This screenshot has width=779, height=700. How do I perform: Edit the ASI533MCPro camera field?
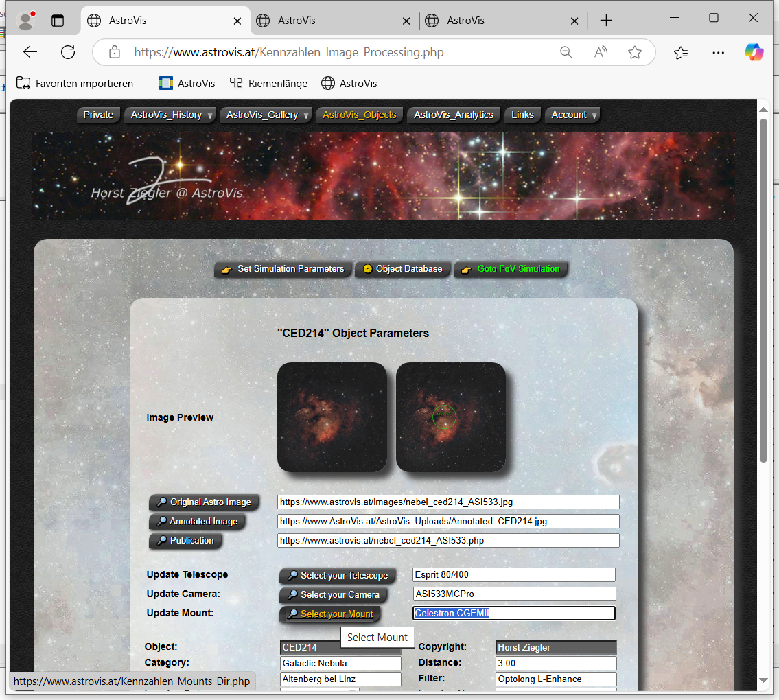point(514,594)
